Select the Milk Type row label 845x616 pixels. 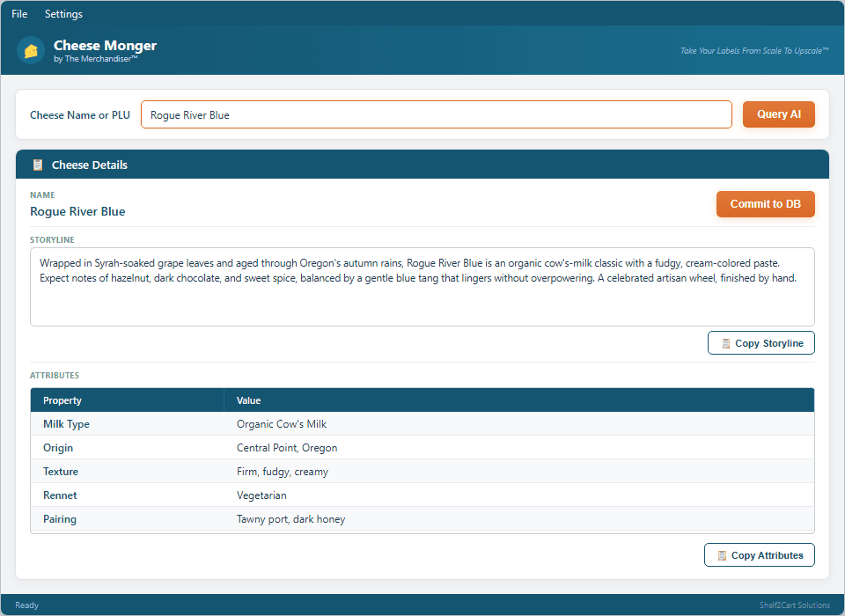pyautogui.click(x=66, y=424)
